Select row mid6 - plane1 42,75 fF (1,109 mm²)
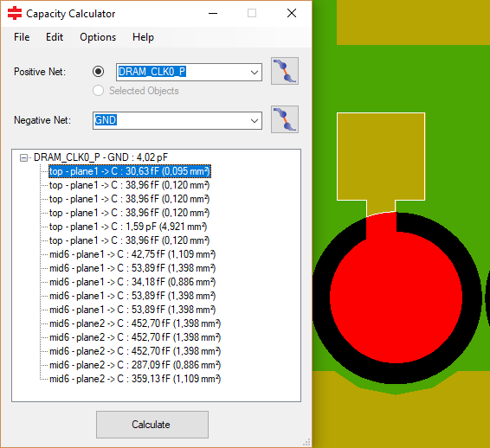 click(x=132, y=254)
